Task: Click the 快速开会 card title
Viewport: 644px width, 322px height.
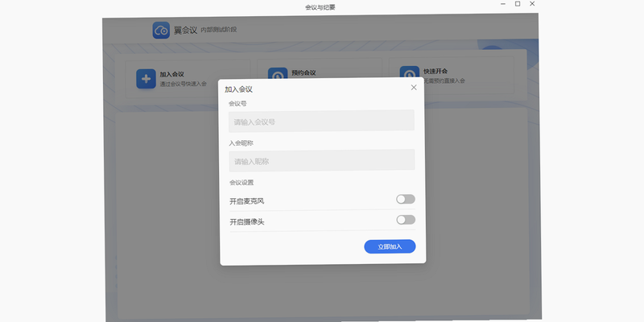Action: (436, 72)
